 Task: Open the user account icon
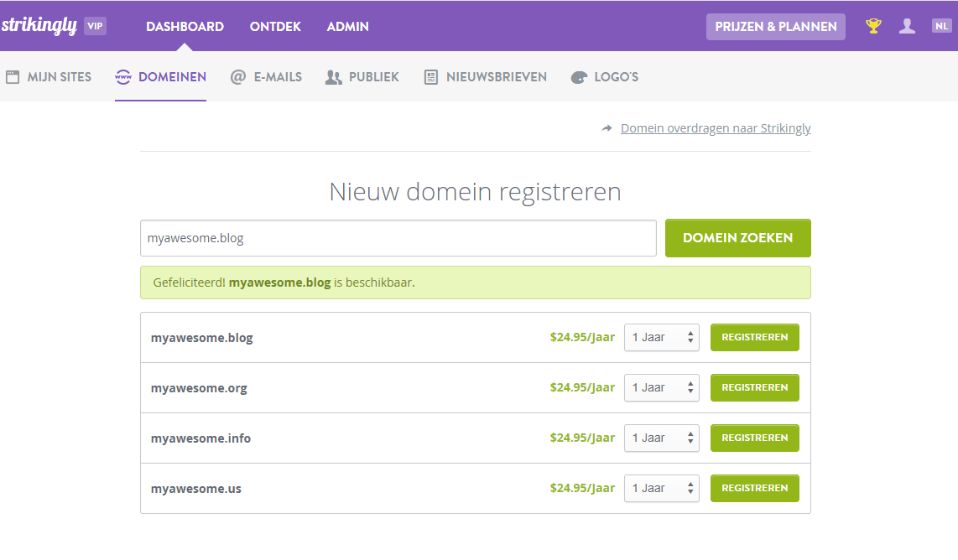click(x=907, y=26)
